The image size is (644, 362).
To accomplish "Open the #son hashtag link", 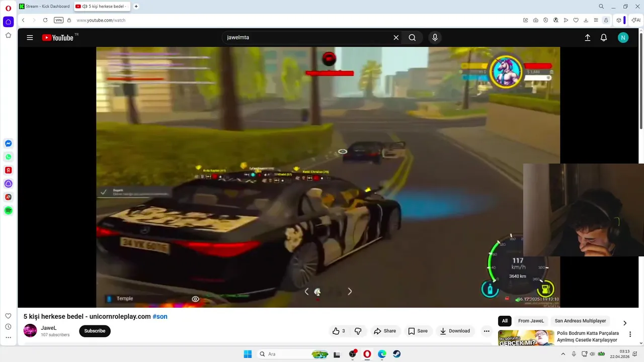I will [160, 316].
